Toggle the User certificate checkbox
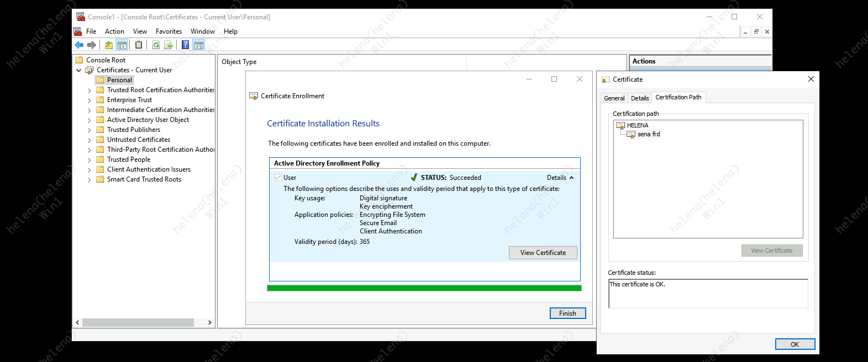Screen dimensions: 868x362 pyautogui.click(x=278, y=178)
